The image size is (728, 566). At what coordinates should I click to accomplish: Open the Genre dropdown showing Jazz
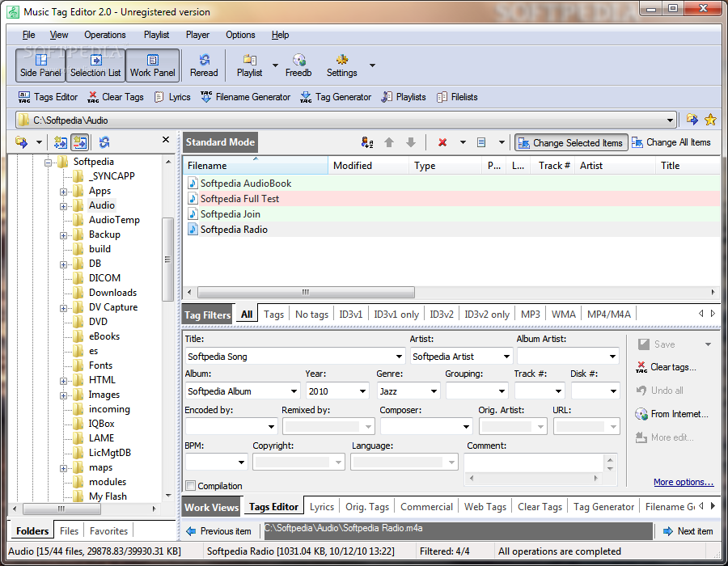434,391
